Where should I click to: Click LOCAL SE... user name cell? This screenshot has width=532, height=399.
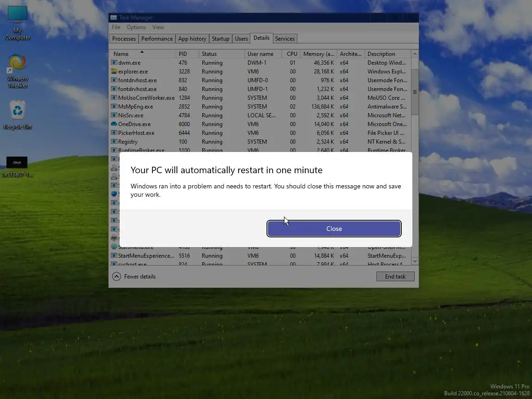pyautogui.click(x=261, y=115)
